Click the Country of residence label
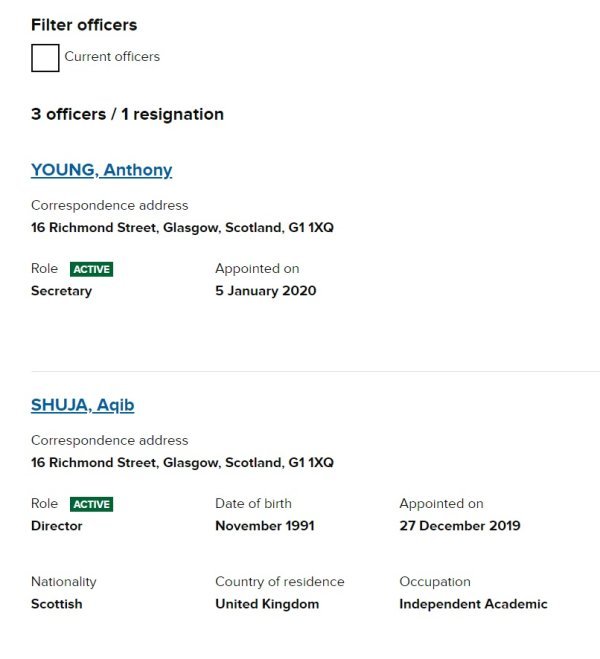Viewport: 600px width, 659px height. pyautogui.click(x=279, y=582)
